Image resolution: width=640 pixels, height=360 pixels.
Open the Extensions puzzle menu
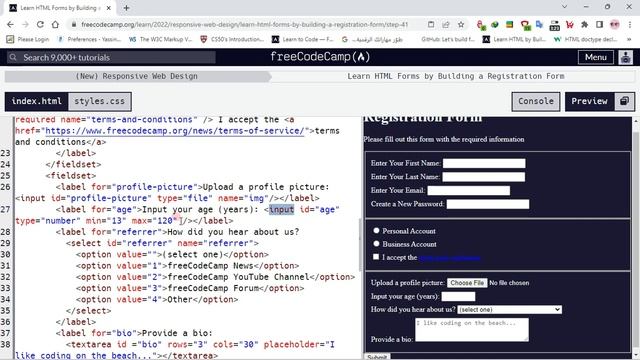tap(584, 25)
